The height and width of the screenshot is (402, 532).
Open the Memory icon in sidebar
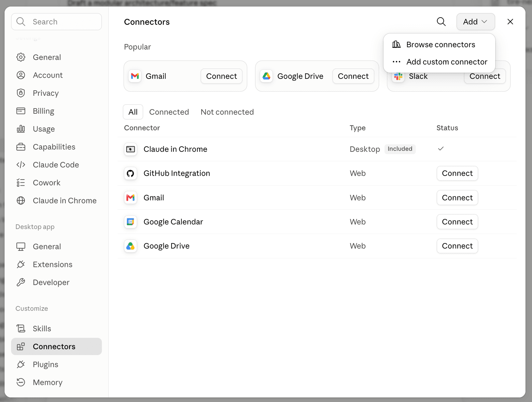21,382
